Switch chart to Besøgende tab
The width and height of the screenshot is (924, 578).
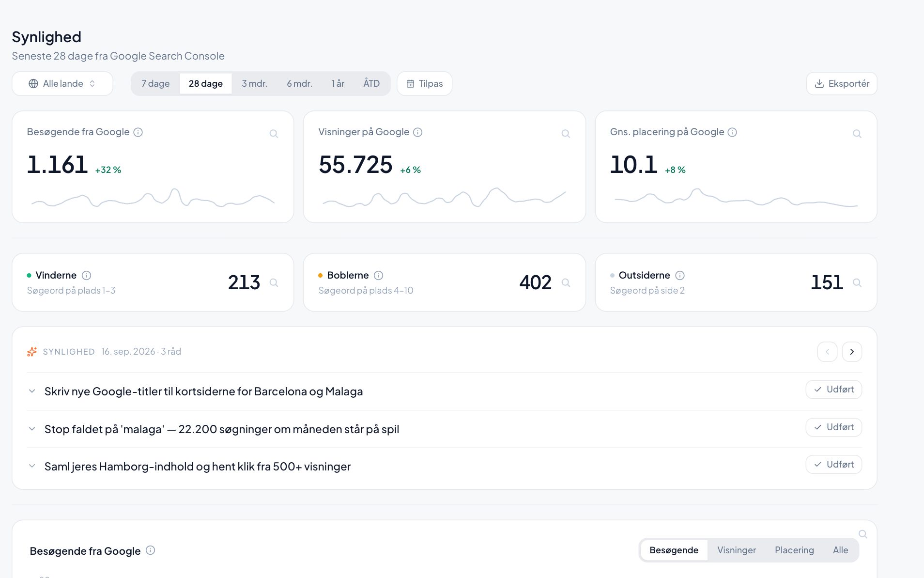(x=674, y=550)
